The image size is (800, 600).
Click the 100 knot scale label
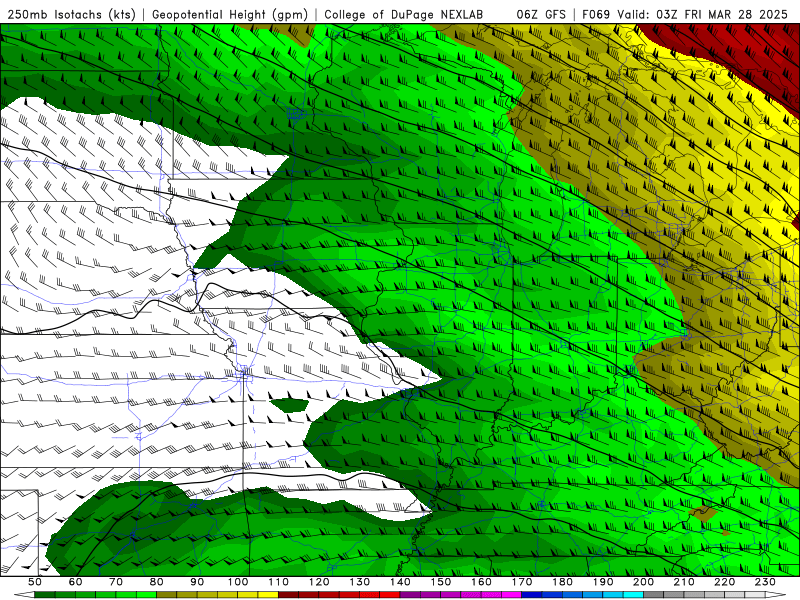[x=238, y=582]
